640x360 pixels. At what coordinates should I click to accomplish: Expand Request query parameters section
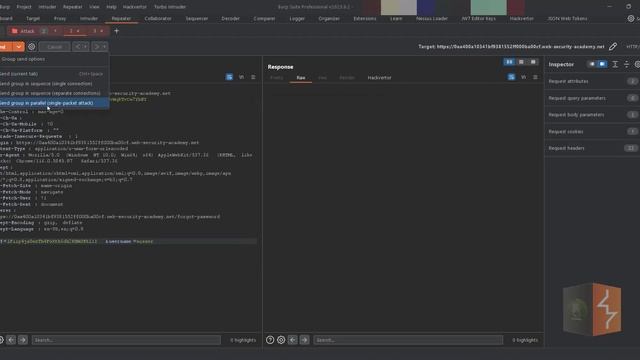coord(593,98)
